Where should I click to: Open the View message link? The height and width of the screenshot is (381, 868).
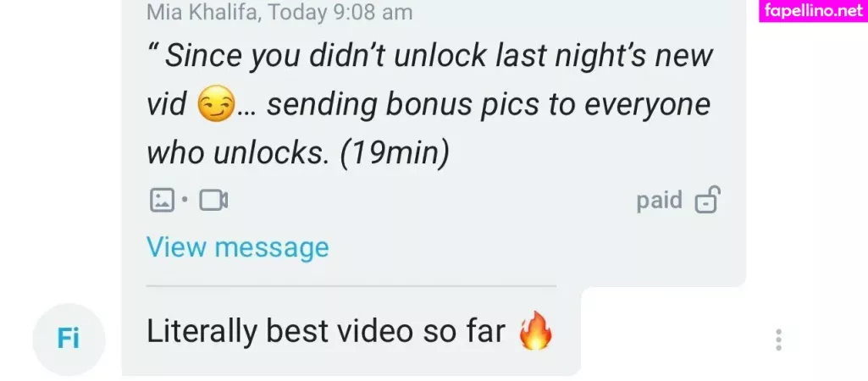[237, 247]
